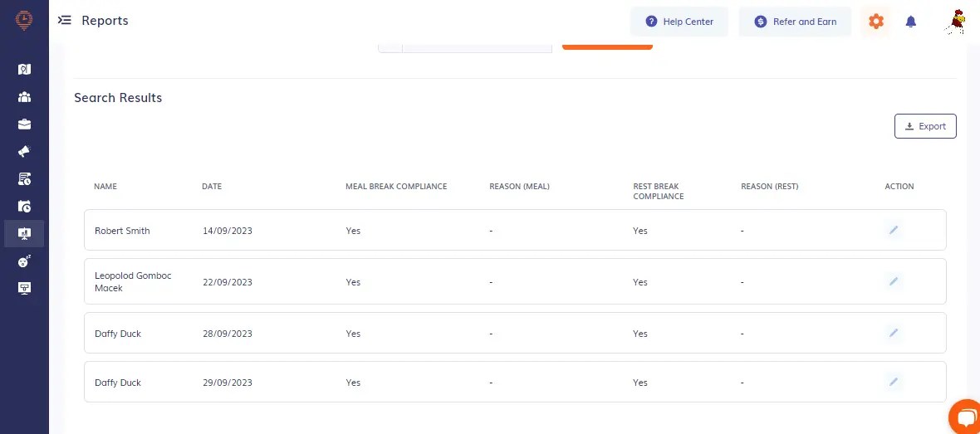Click the notifications bell icon
This screenshot has height=434, width=980.
[x=911, y=22]
